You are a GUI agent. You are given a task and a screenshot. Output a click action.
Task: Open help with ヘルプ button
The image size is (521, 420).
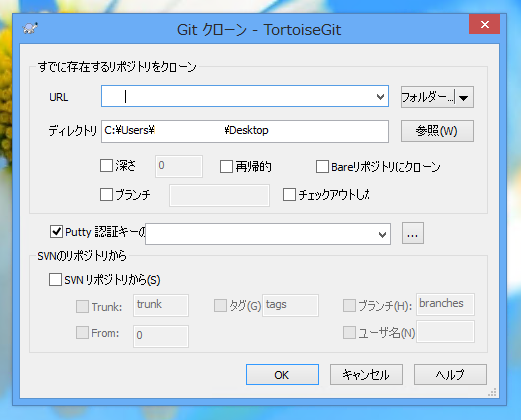tap(450, 375)
